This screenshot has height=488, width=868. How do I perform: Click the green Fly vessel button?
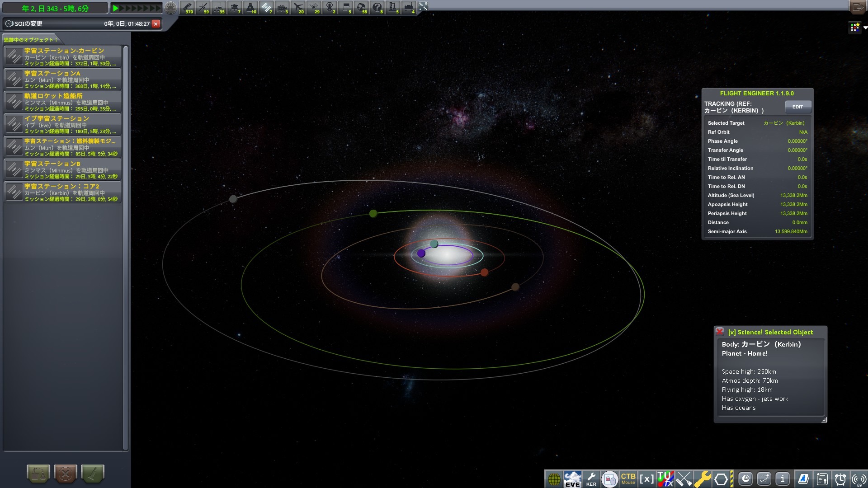click(x=93, y=474)
